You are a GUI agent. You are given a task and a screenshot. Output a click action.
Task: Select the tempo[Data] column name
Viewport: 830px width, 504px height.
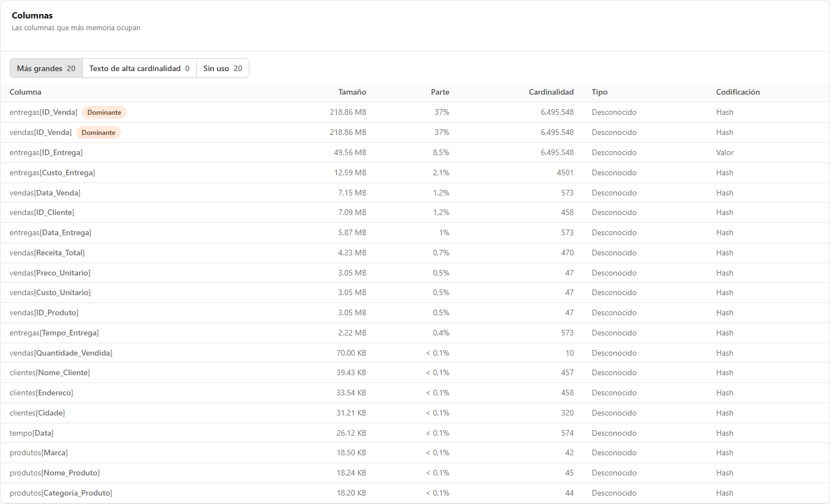click(31, 433)
